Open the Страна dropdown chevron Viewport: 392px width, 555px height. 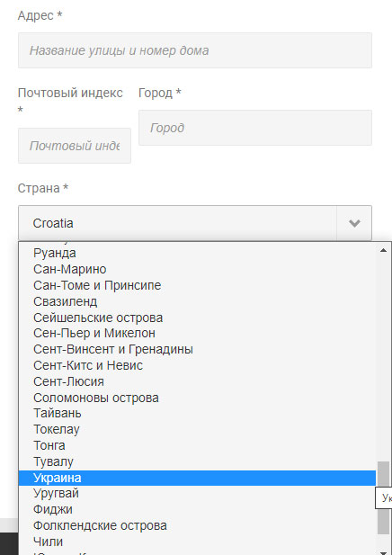(x=354, y=223)
